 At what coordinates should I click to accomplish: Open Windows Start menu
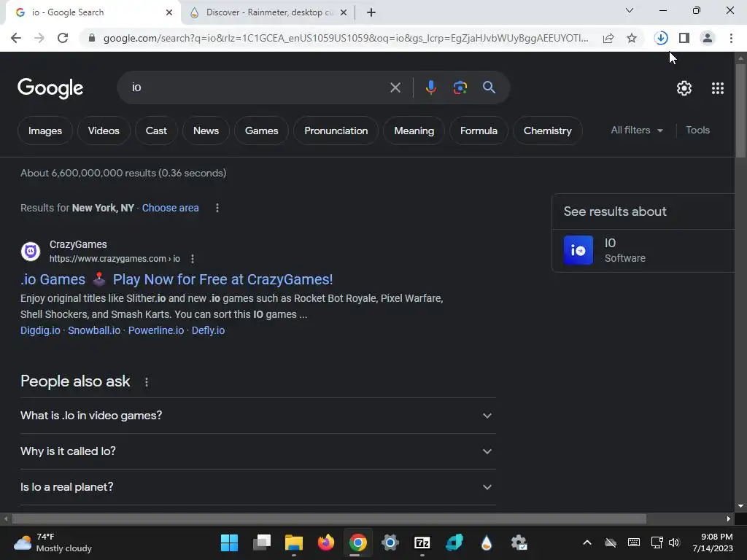point(229,542)
